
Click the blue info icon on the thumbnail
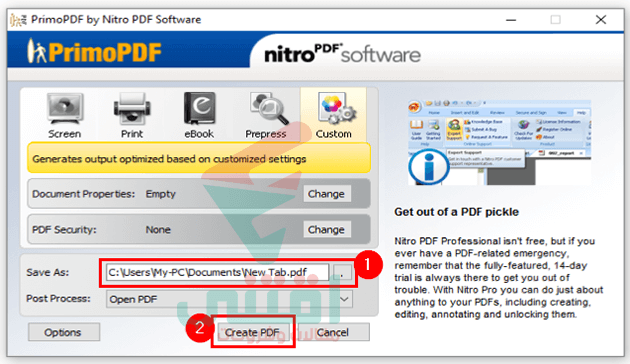coord(429,167)
